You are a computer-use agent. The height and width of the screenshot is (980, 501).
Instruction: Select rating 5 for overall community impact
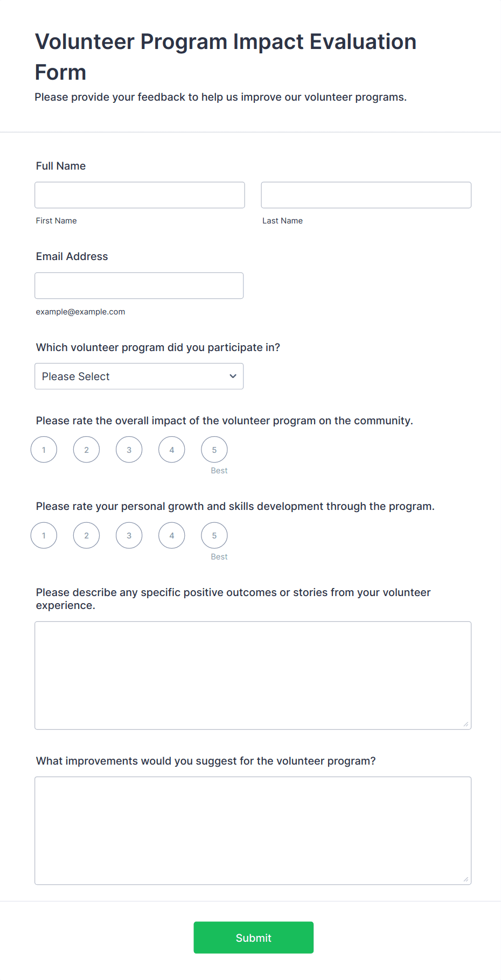coord(214,449)
